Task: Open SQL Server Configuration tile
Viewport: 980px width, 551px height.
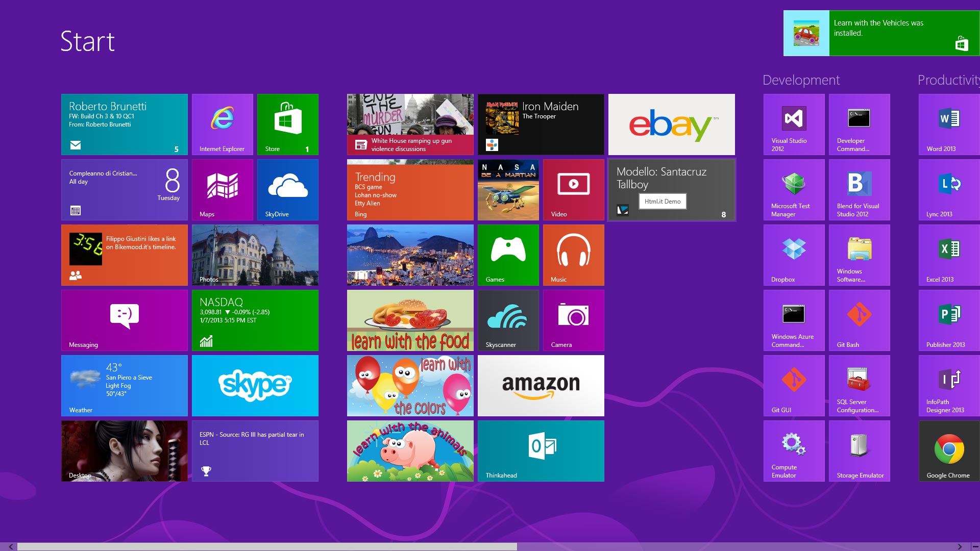Action: (x=860, y=386)
